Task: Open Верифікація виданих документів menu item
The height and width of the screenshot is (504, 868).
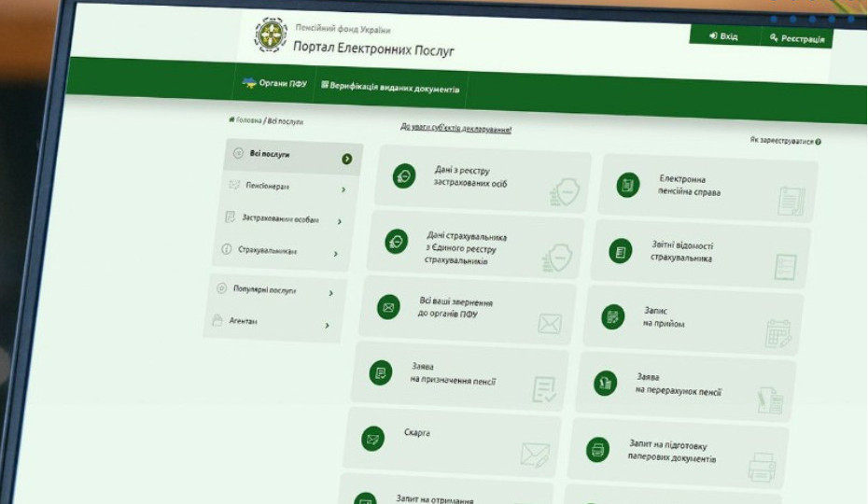Action: 390,88
